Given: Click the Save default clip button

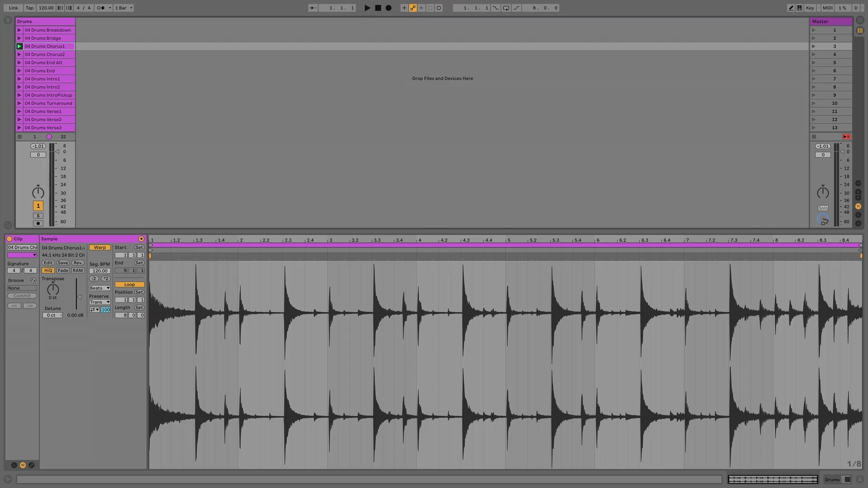Looking at the screenshot, I should point(63,263).
